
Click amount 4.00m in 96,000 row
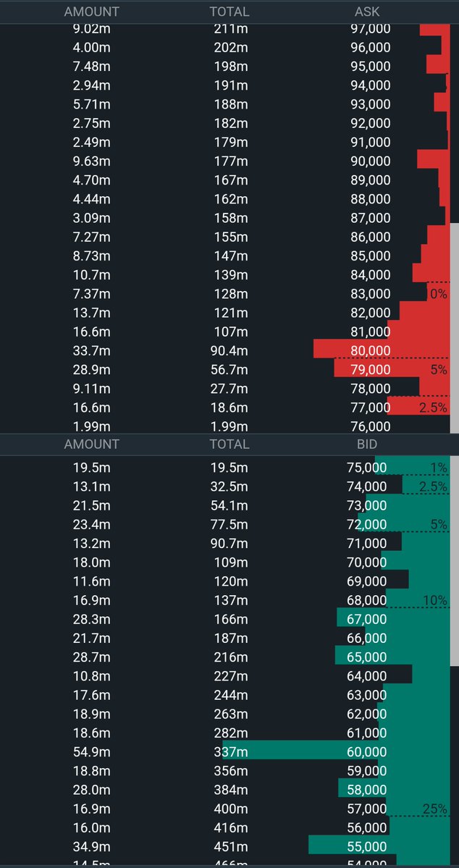tap(92, 48)
